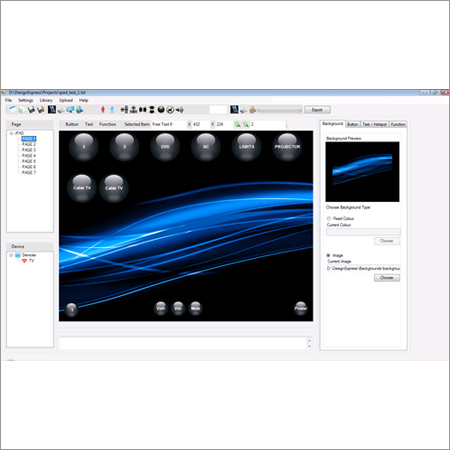Viewport: 450px width, 450px height.
Task: Collapse the iPAD tree node in Page panel
Action: (x=12, y=133)
